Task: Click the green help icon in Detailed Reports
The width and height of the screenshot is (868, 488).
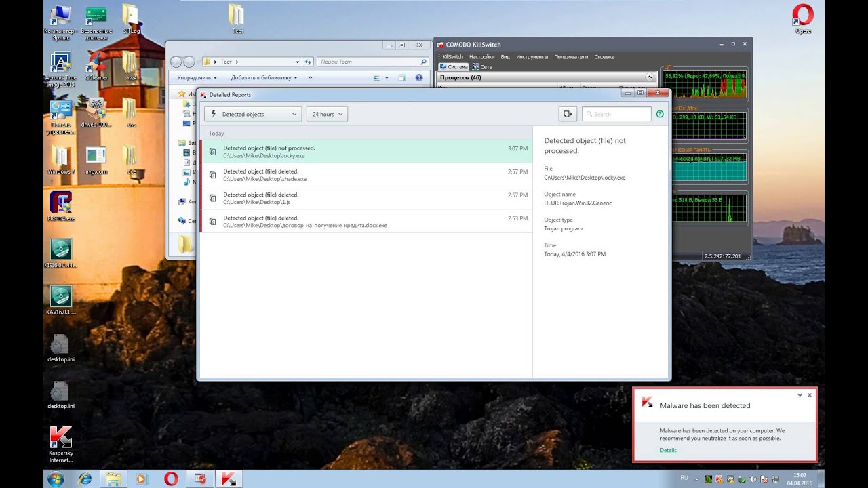Action: point(660,114)
